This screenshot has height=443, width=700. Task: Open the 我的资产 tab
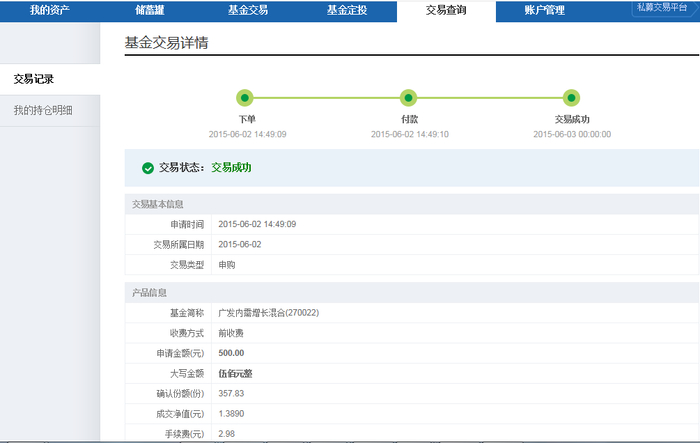pos(49,10)
